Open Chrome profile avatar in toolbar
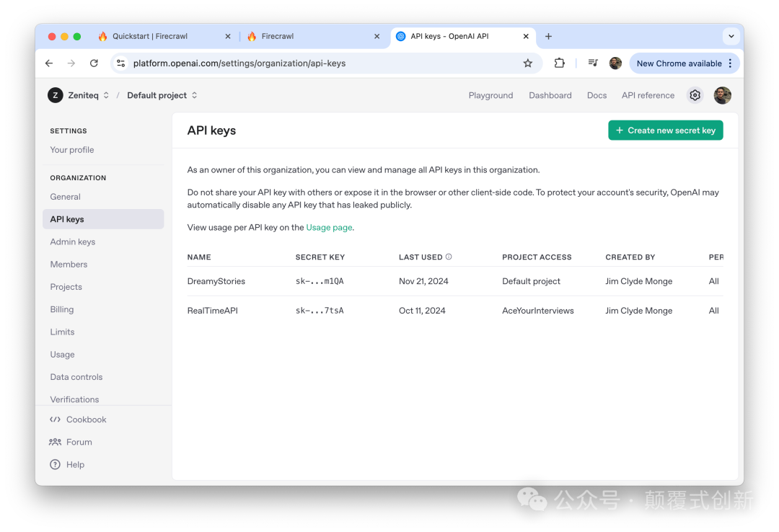Screen dimensions: 779x532 click(x=615, y=63)
